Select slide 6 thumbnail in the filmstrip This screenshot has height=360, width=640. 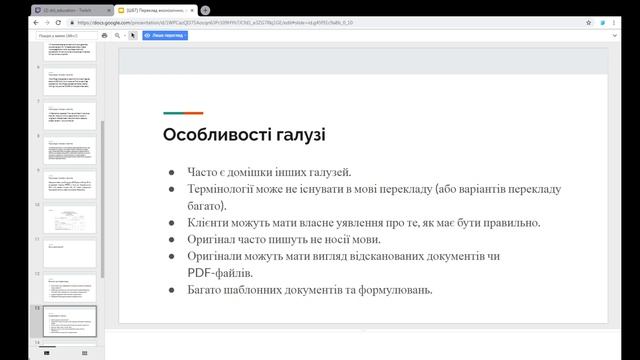[70, 82]
